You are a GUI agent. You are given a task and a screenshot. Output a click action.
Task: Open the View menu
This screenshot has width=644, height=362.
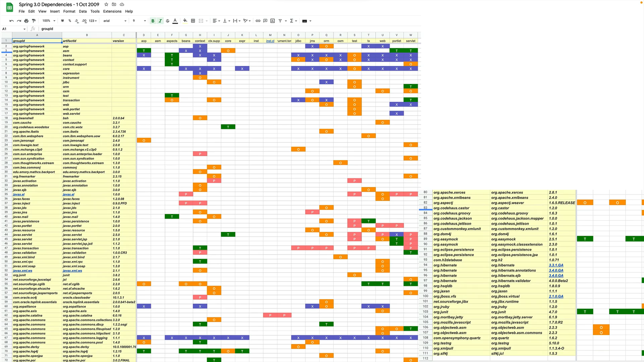click(x=42, y=11)
